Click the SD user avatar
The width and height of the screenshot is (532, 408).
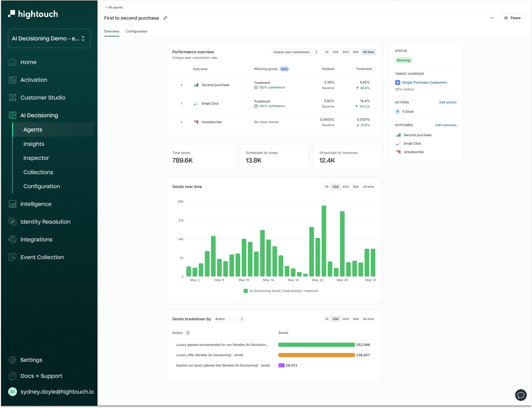[12, 392]
